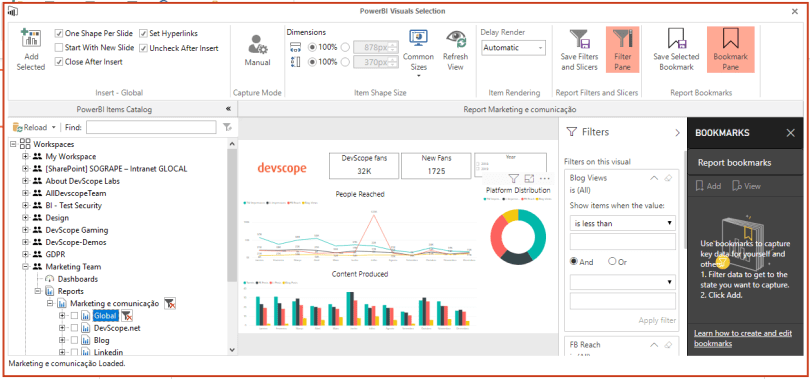810x379 pixels.
Task: Enable Start With New Slide checkbox
Action: (59, 48)
